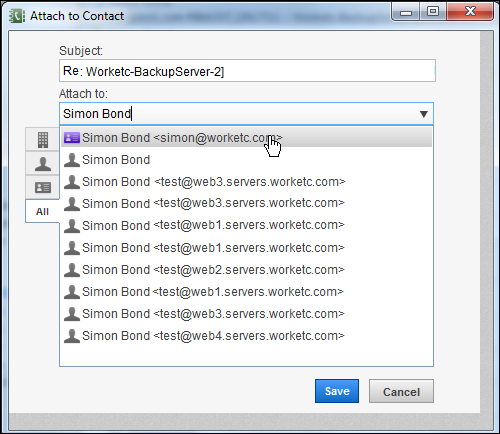Click person icon beside plain Simon Bond entry
Screen dimensions: 500x434
[x=72, y=160]
